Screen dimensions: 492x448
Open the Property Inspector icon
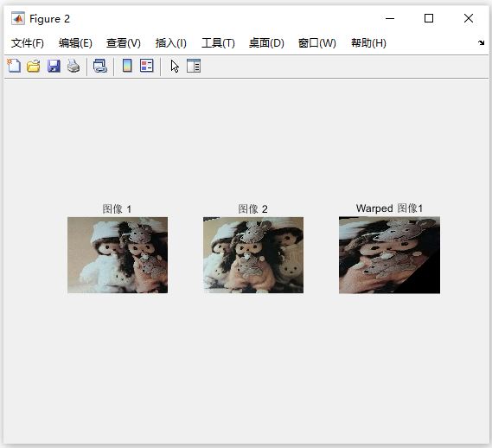click(x=194, y=66)
